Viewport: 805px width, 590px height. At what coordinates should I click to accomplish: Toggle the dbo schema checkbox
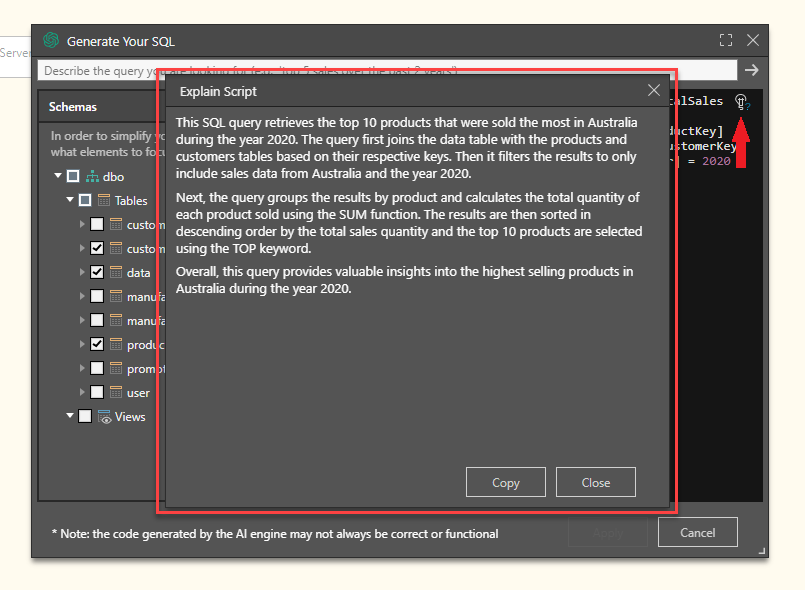coord(73,176)
